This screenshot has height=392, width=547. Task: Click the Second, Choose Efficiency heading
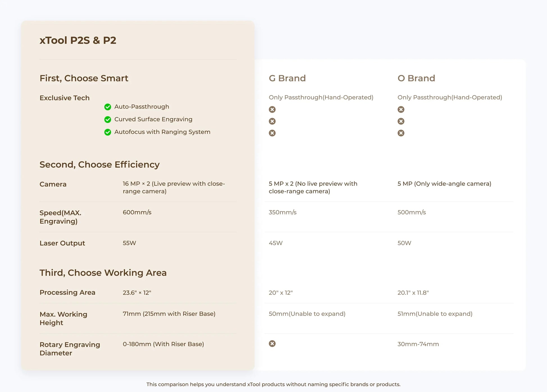[x=100, y=165]
